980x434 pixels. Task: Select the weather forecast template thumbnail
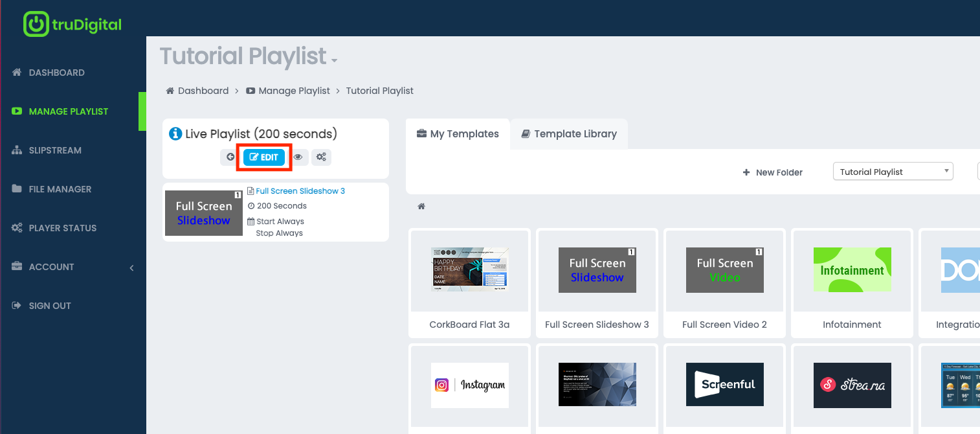(961, 385)
